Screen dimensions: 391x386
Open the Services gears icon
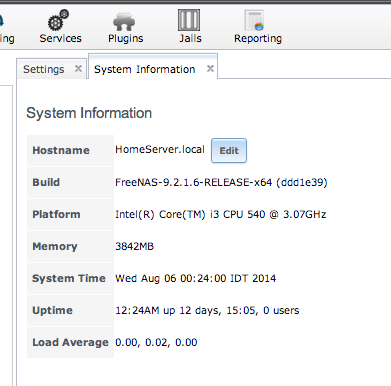(59, 20)
